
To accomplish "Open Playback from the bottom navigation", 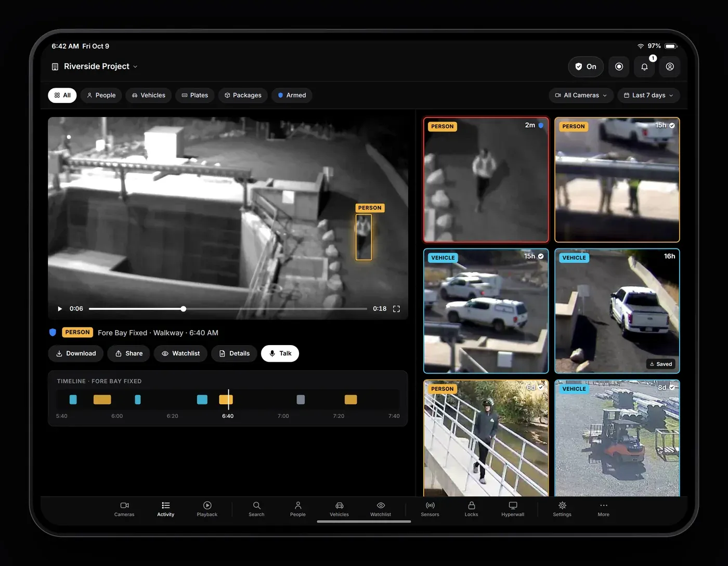I will click(207, 509).
